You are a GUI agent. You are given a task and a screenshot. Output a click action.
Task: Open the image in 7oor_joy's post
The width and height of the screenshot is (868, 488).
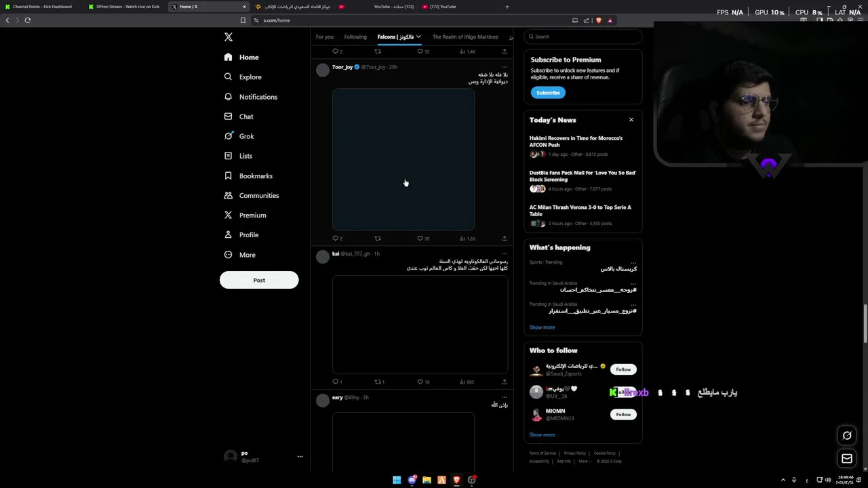click(x=403, y=160)
